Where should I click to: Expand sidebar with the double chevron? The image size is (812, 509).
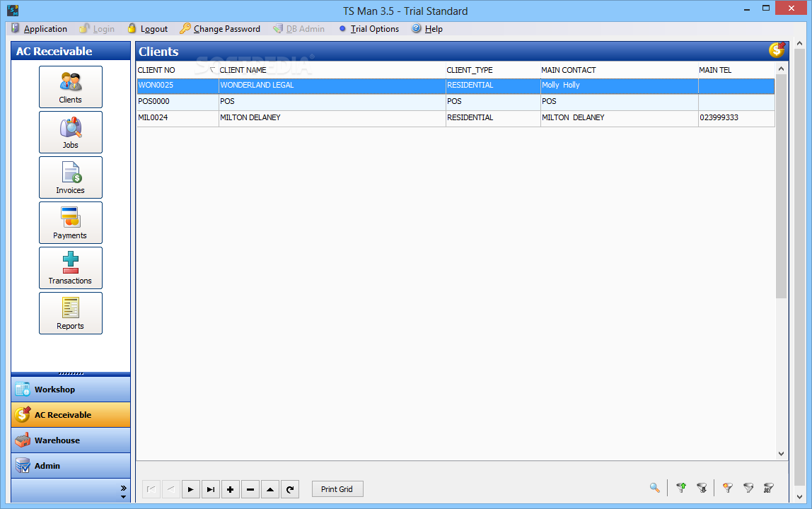[123, 488]
